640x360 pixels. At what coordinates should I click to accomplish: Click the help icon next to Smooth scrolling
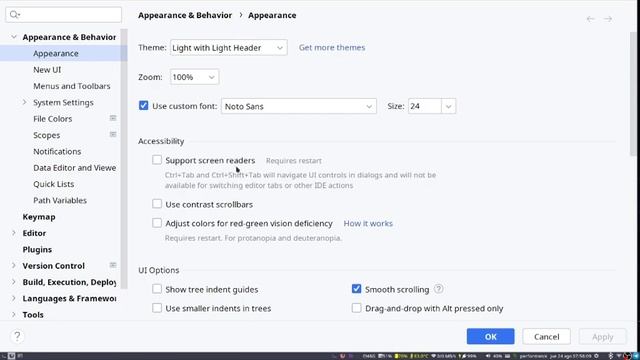438,289
